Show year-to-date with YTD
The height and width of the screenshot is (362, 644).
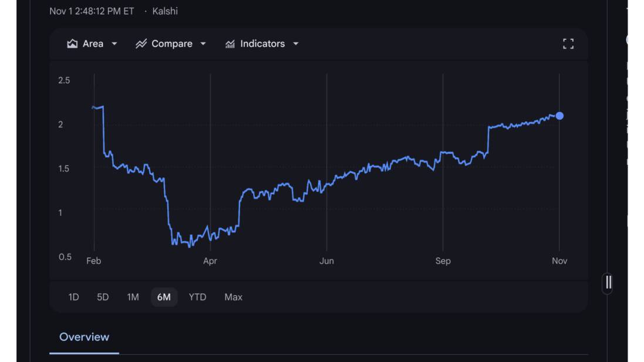[197, 297]
